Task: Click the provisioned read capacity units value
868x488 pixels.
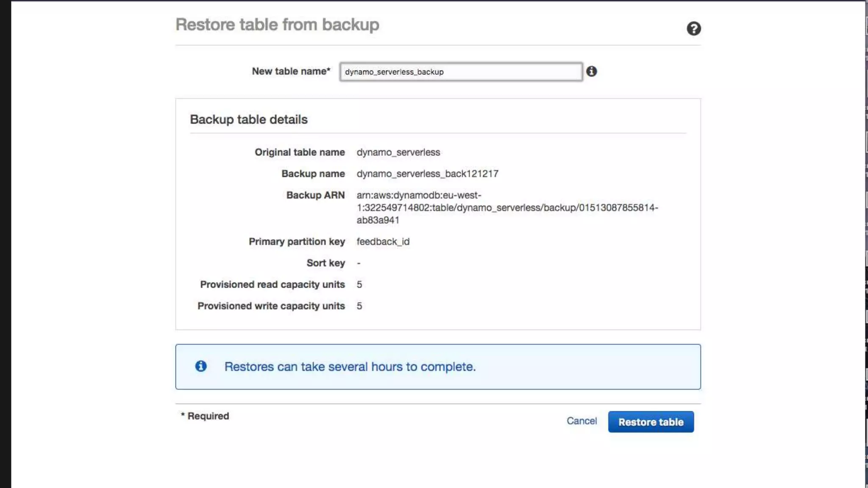Action: pyautogui.click(x=359, y=285)
